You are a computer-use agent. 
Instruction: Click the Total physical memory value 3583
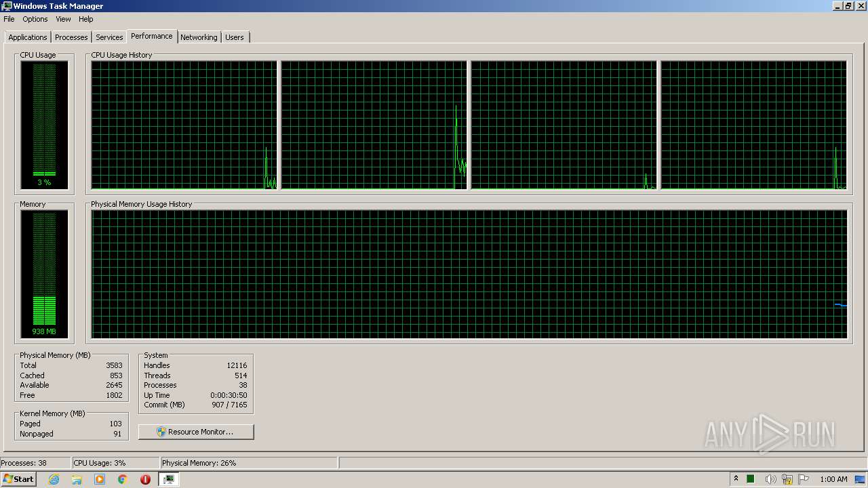tap(114, 365)
